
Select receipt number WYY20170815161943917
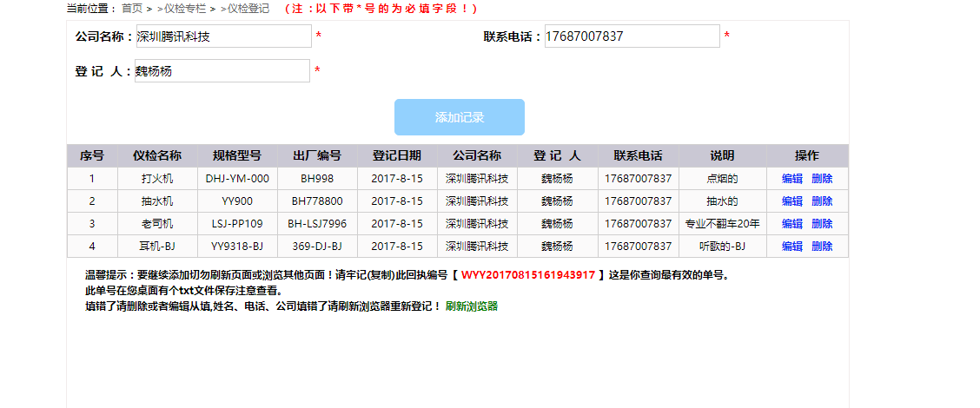coord(528,275)
